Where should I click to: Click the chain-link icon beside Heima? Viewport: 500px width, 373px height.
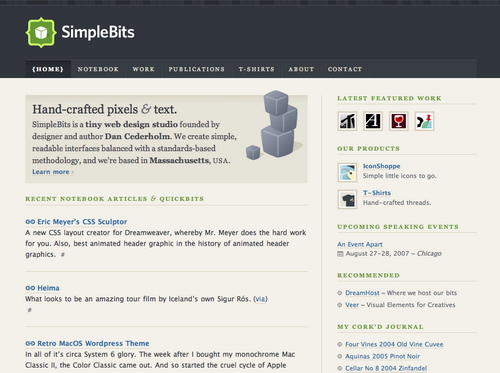click(x=30, y=288)
